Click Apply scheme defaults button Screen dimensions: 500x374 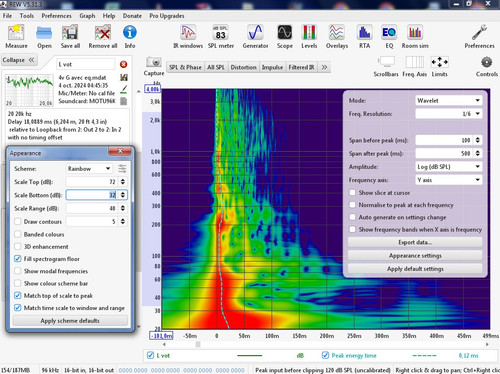click(70, 321)
